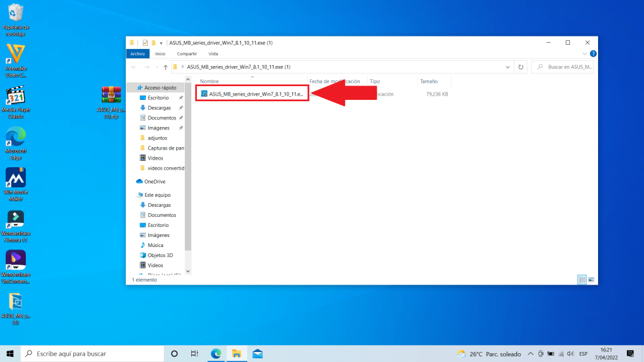Image resolution: width=644 pixels, height=362 pixels.
Task: Open the Recycle Bin desktop icon
Action: [16, 18]
